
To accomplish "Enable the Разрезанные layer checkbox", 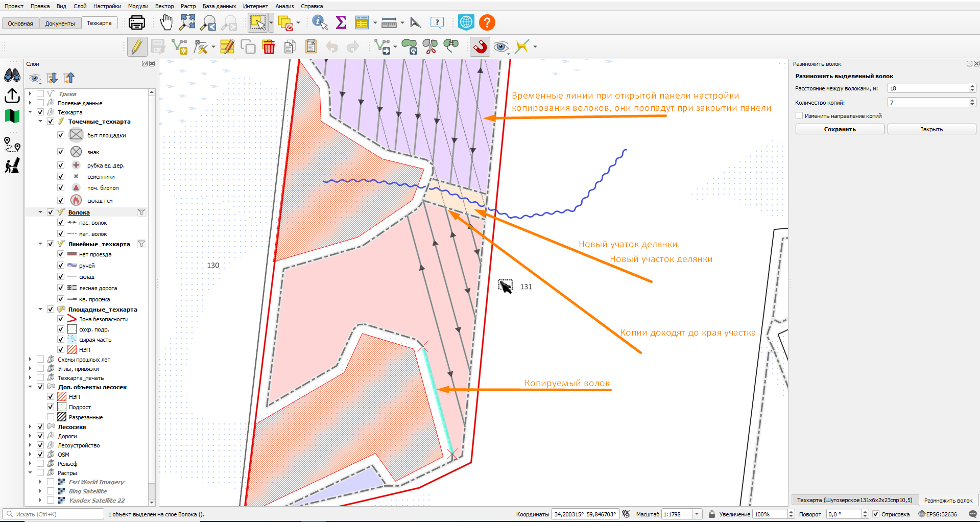I will click(x=51, y=417).
